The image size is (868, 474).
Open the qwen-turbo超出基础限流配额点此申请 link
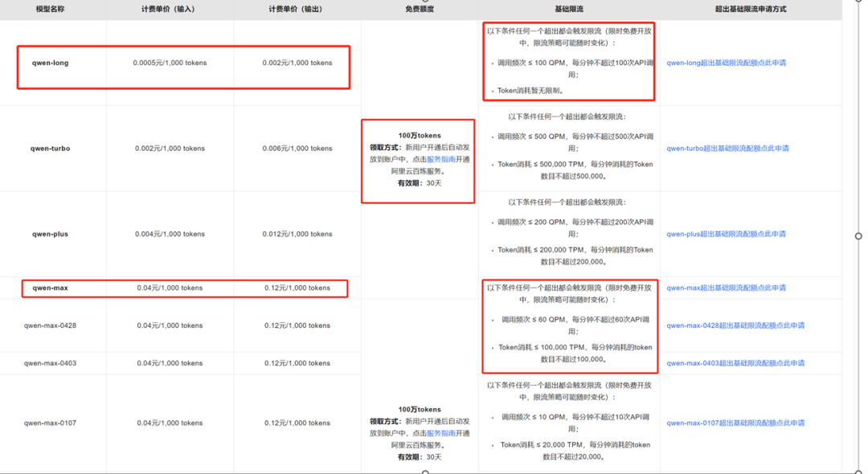click(x=727, y=149)
